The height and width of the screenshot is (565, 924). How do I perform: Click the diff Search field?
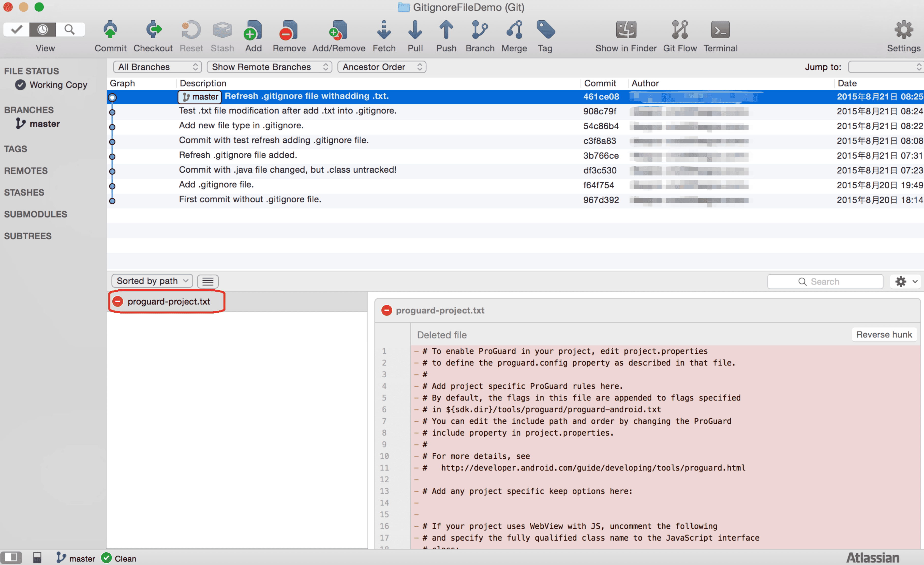(x=825, y=281)
